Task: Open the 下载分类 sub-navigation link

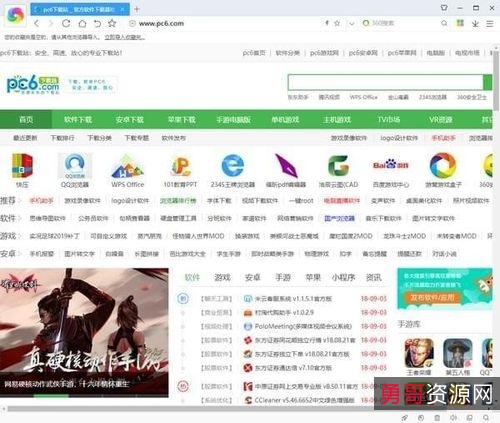Action: [99, 138]
